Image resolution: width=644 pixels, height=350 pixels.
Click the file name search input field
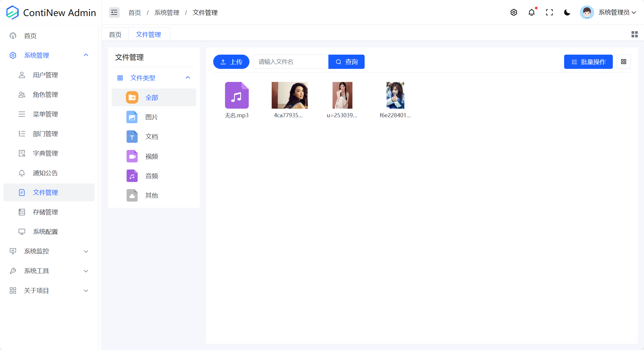pyautogui.click(x=290, y=61)
